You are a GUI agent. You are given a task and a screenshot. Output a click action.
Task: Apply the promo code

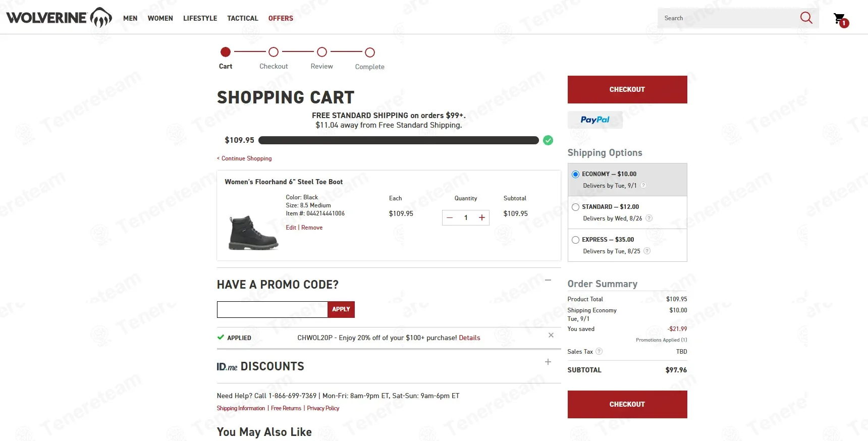(x=341, y=309)
